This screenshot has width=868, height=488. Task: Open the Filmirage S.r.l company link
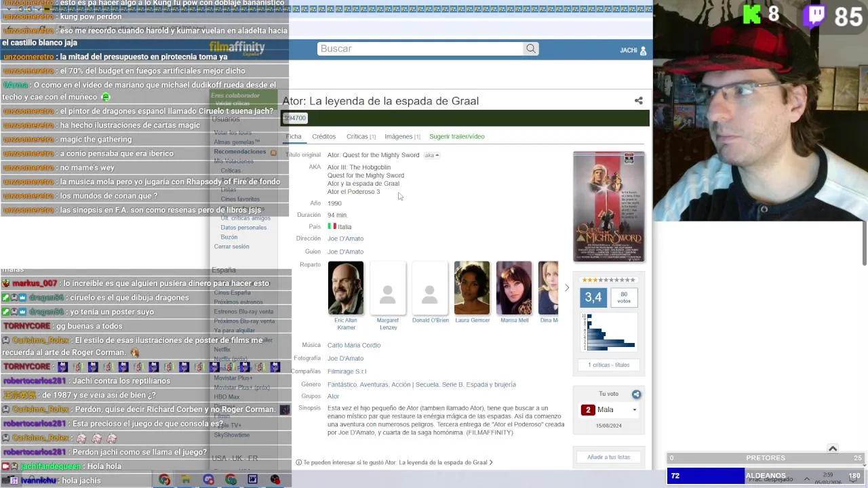point(347,371)
